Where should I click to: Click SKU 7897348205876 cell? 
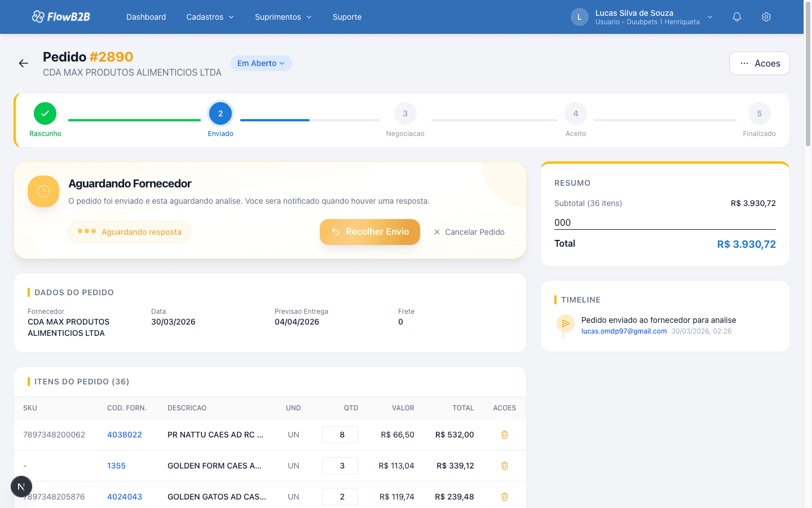point(54,497)
